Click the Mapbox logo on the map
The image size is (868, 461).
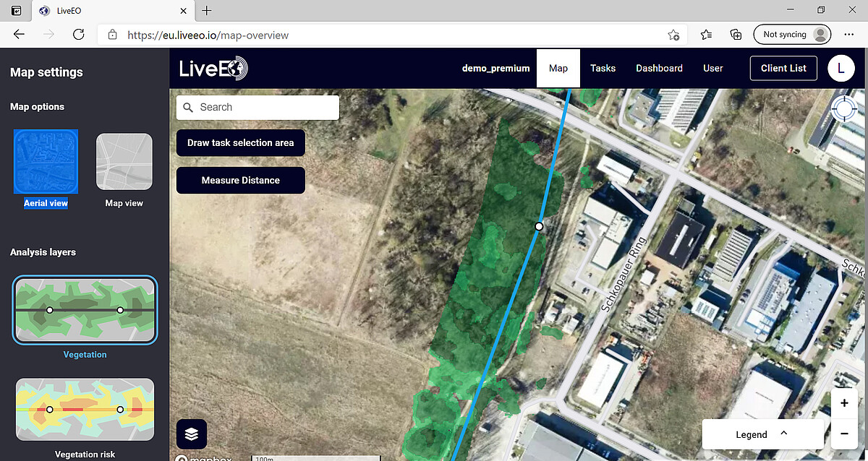204,457
